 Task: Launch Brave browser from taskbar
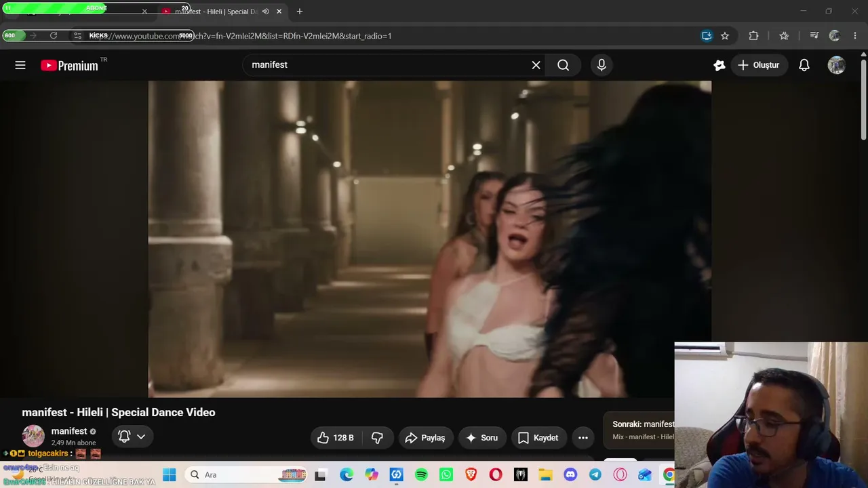[471, 475]
